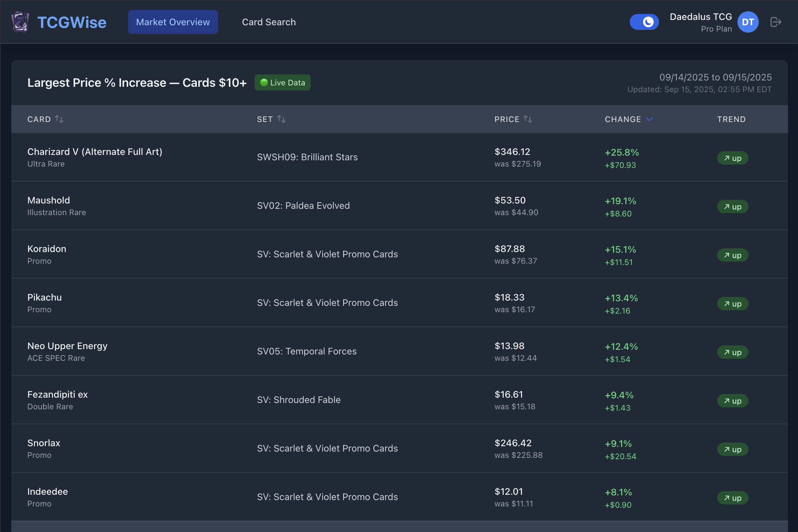Select the Market Overview tab
798x532 pixels.
[x=173, y=22]
